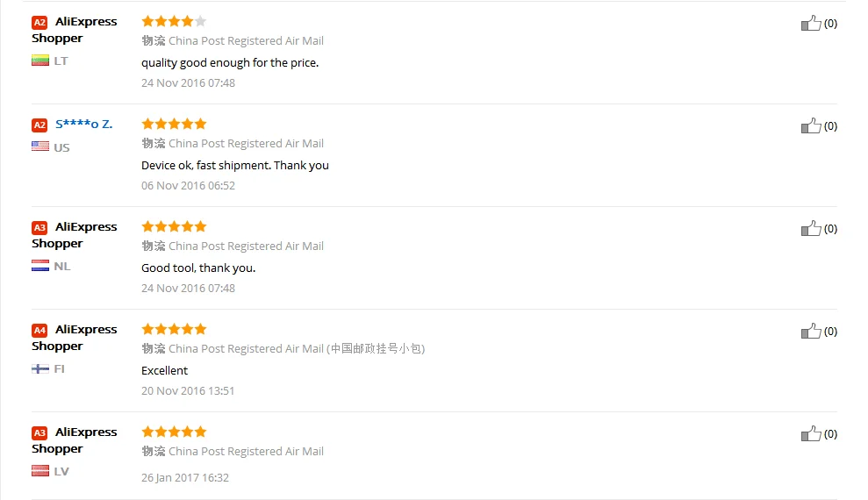Image resolution: width=868 pixels, height=500 pixels.
Task: Click the A2 badge beside the LT shopper
Action: (x=39, y=23)
